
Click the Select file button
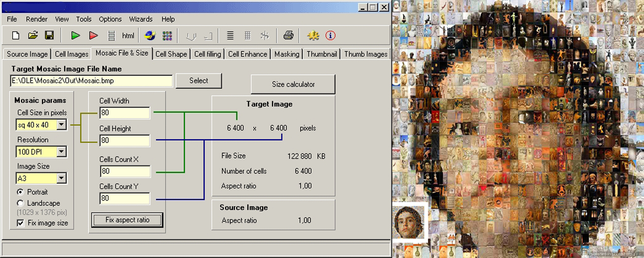(x=199, y=80)
